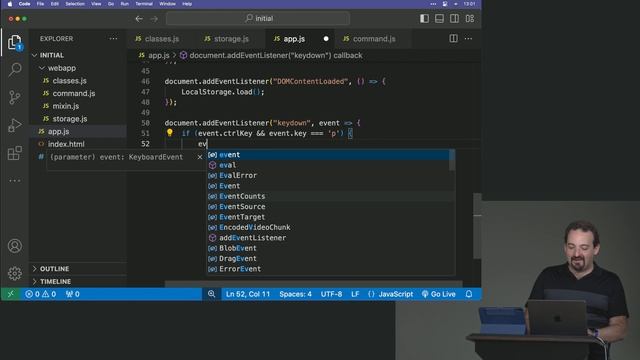
Task: Click the notifications bell in status bar
Action: pyautogui.click(x=469, y=294)
